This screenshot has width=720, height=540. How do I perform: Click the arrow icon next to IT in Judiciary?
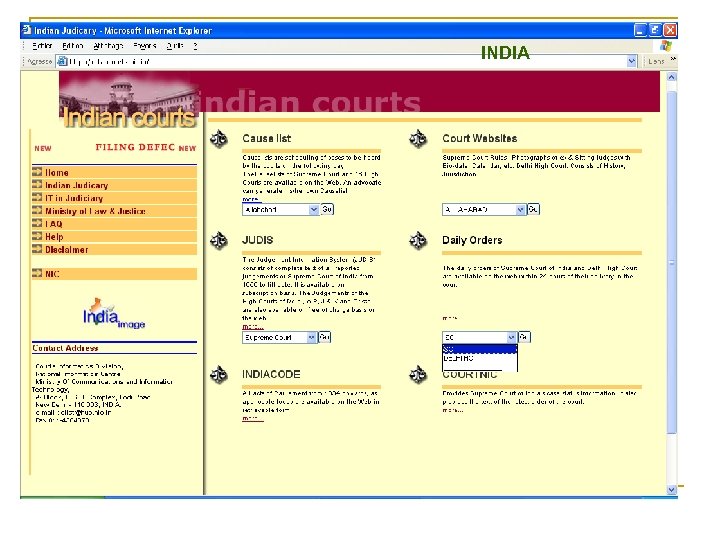[37, 198]
